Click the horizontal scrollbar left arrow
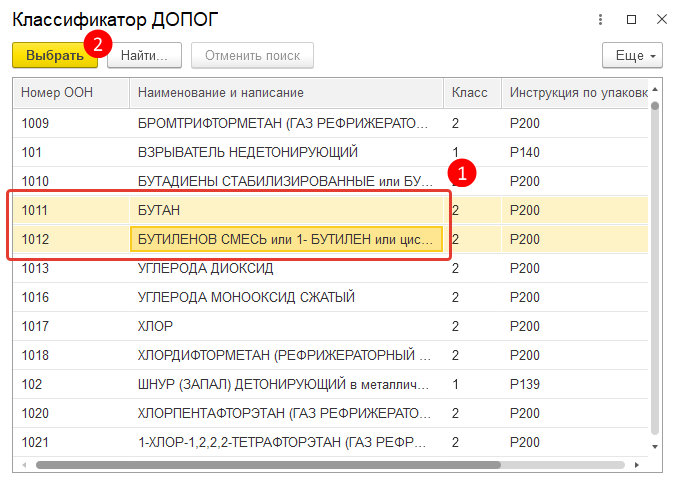The image size is (682, 485). coord(24,465)
